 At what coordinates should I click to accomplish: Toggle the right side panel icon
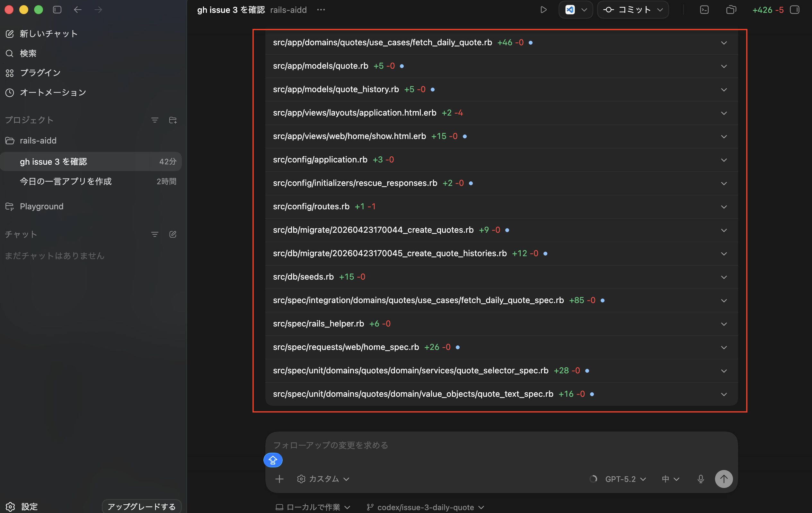point(795,10)
